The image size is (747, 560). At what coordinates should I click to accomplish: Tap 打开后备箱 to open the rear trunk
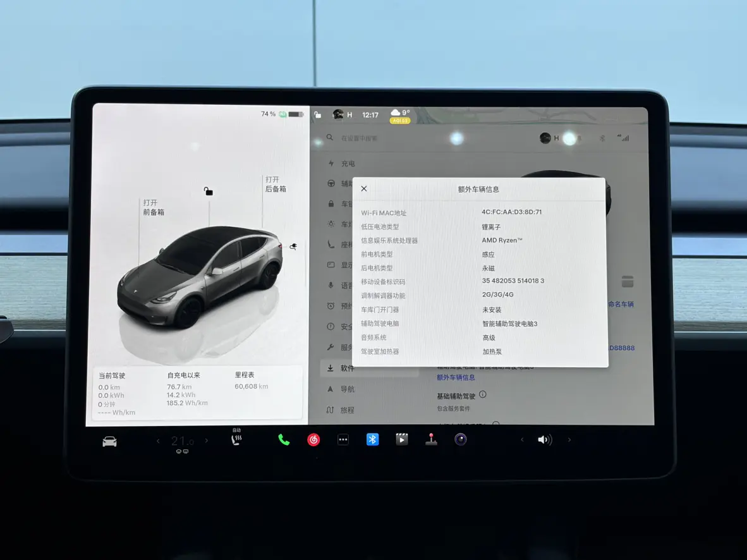tap(276, 184)
